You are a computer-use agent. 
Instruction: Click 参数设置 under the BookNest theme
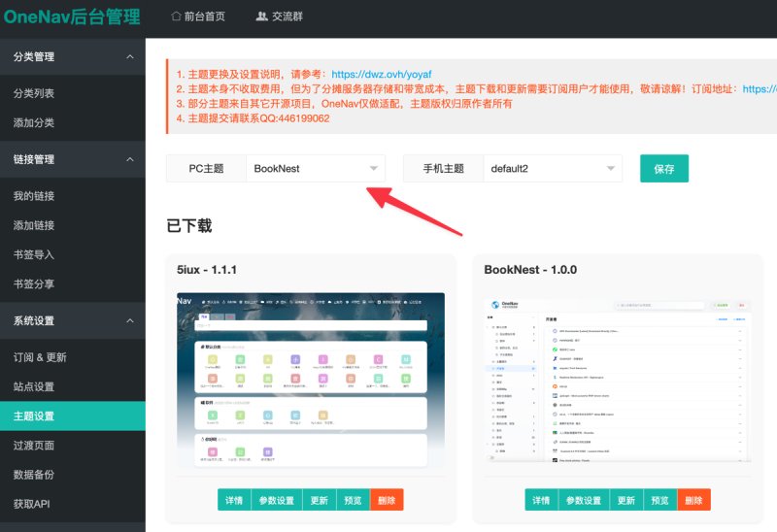coord(584,500)
